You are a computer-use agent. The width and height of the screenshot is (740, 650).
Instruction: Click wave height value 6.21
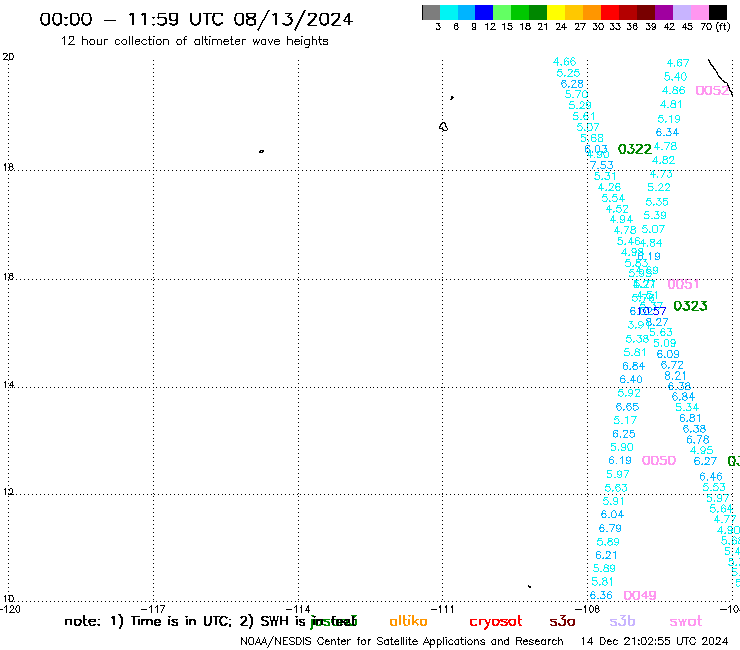[x=606, y=556]
